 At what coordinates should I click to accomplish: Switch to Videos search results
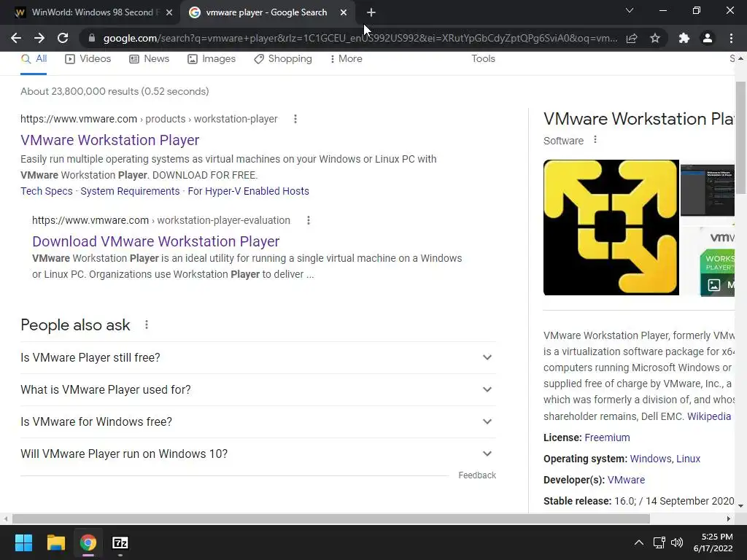tap(88, 58)
